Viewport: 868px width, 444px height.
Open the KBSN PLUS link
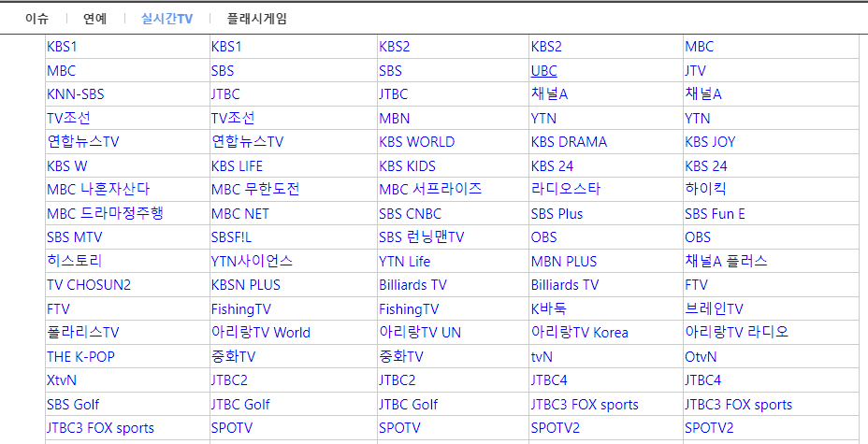(246, 285)
